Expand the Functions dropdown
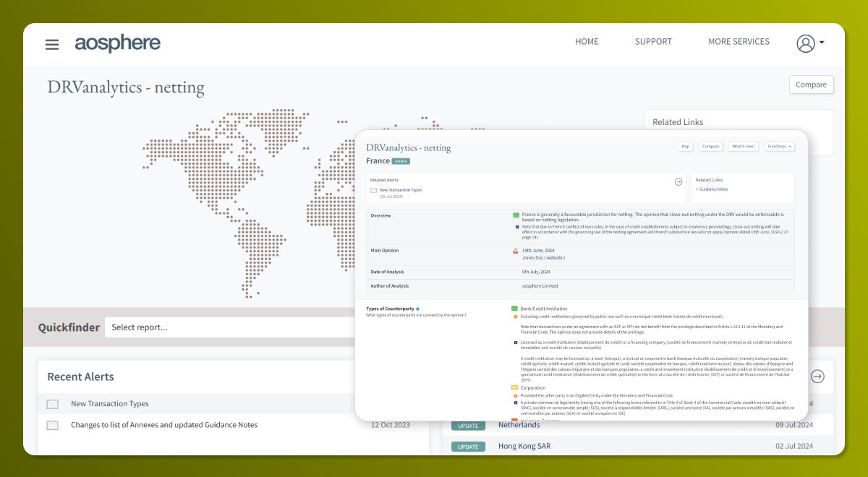 click(779, 146)
